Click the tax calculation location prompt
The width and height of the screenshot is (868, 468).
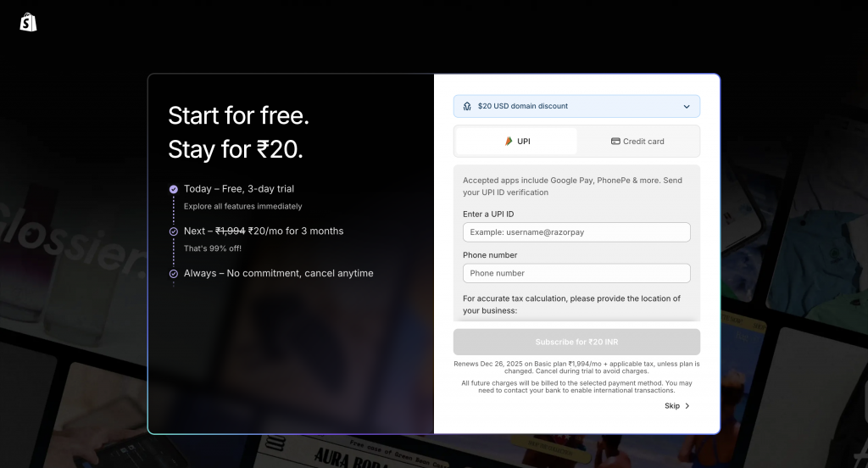pyautogui.click(x=571, y=304)
